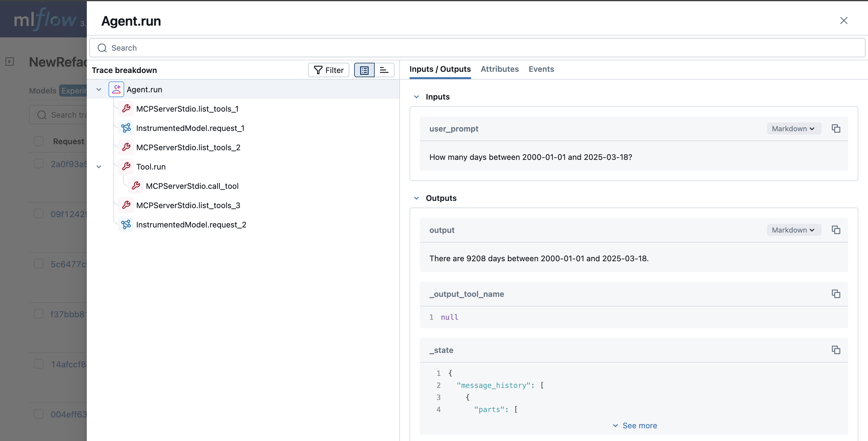The image size is (868, 441).
Task: Select the detailed tree view icon
Action: (364, 70)
